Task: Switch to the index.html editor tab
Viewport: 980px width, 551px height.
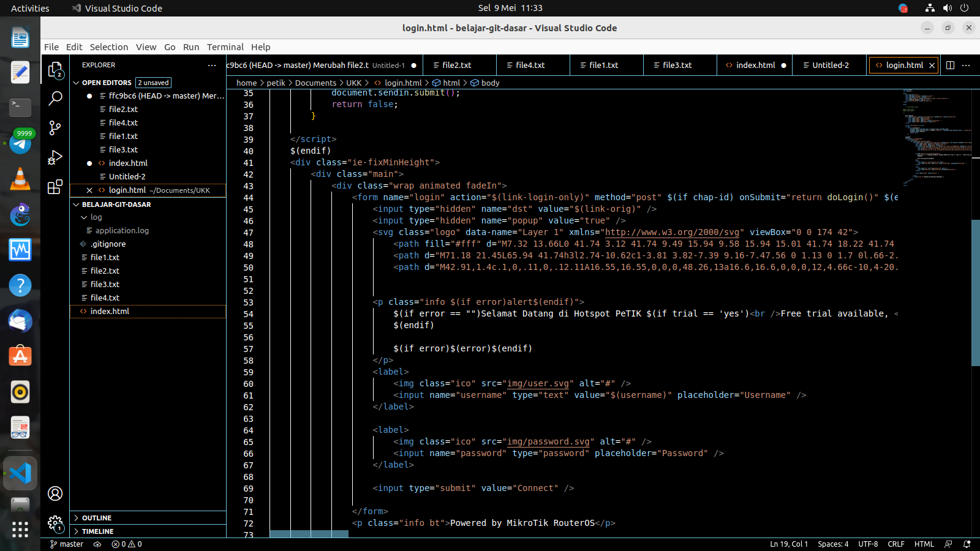Action: (754, 65)
